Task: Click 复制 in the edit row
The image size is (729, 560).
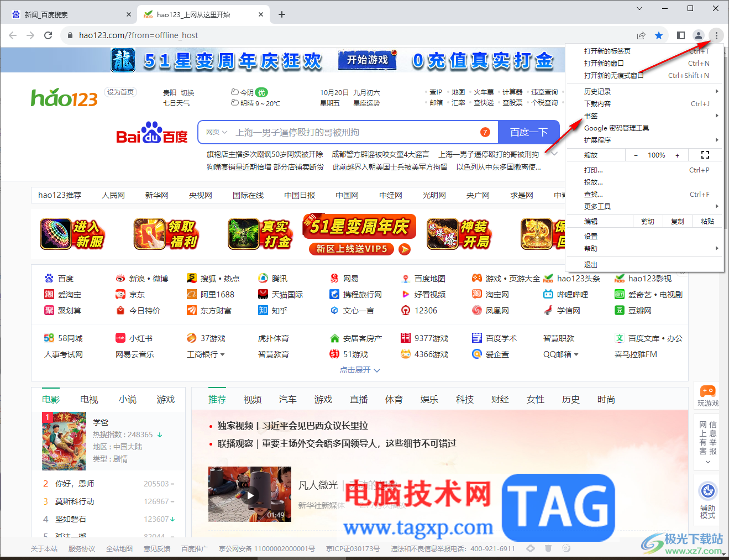Action: [677, 221]
